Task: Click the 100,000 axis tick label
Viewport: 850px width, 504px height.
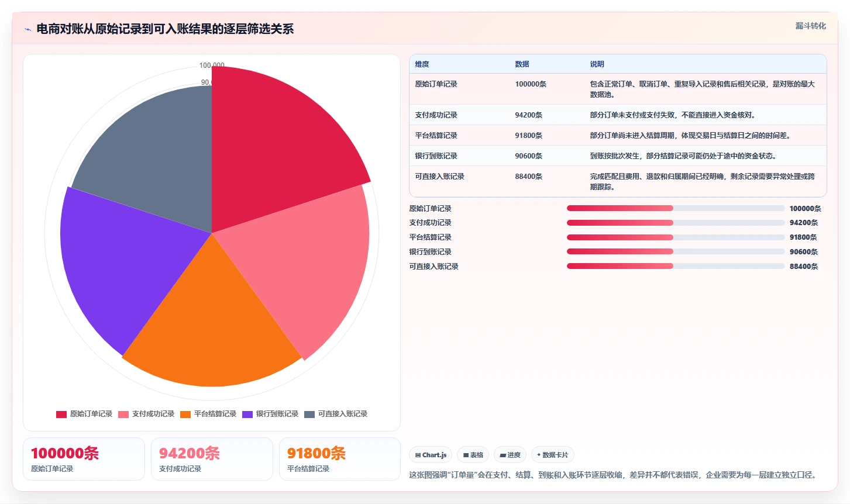Action: (x=212, y=65)
